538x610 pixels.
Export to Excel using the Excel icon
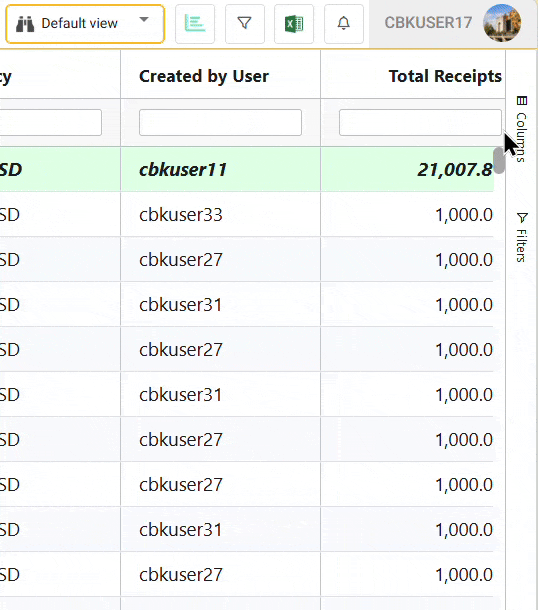(x=294, y=24)
